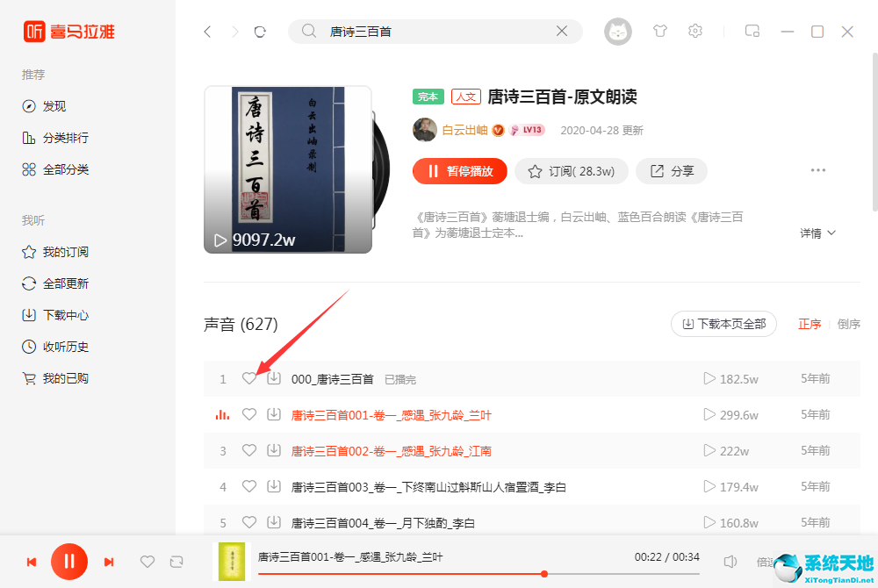878x588 pixels.
Task: Click the playback progress bar handle
Action: click(x=544, y=574)
